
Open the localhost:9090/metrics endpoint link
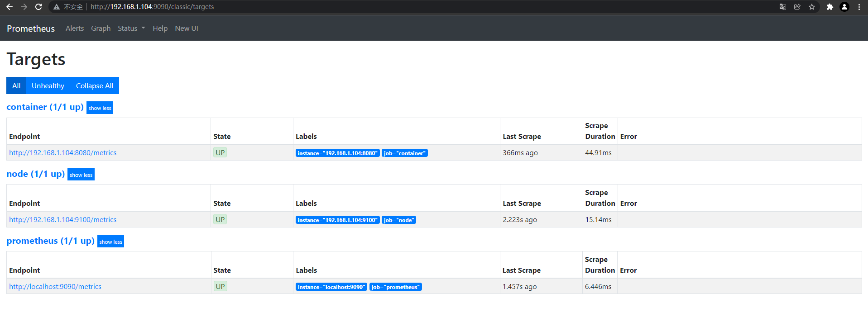point(55,287)
